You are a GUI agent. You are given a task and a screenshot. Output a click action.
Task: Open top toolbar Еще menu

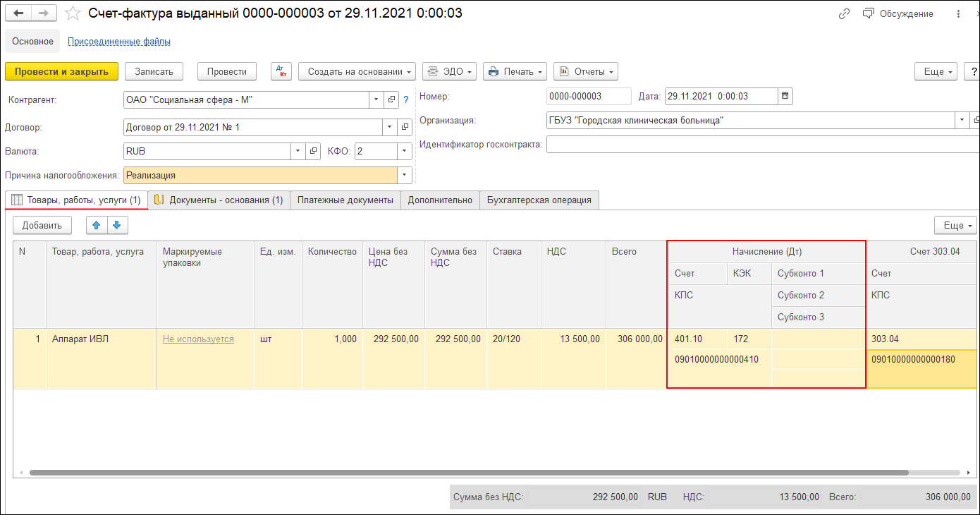click(x=936, y=71)
